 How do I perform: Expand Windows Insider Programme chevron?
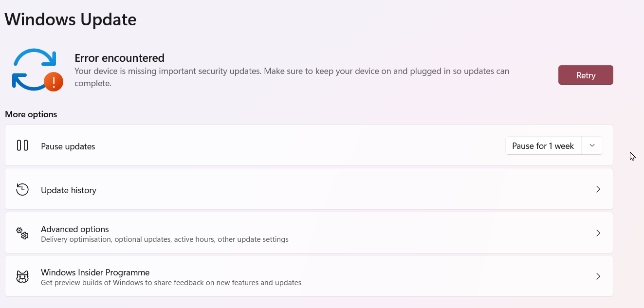click(598, 276)
